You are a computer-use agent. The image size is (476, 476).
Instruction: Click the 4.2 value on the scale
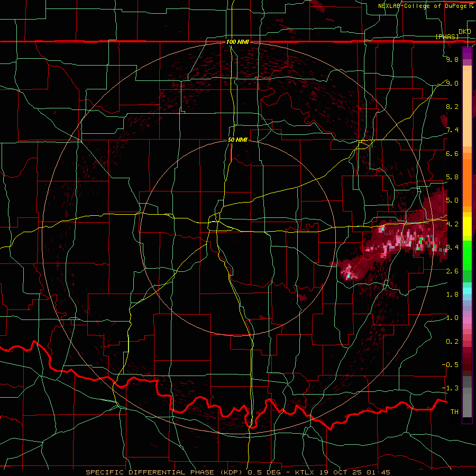coord(452,224)
